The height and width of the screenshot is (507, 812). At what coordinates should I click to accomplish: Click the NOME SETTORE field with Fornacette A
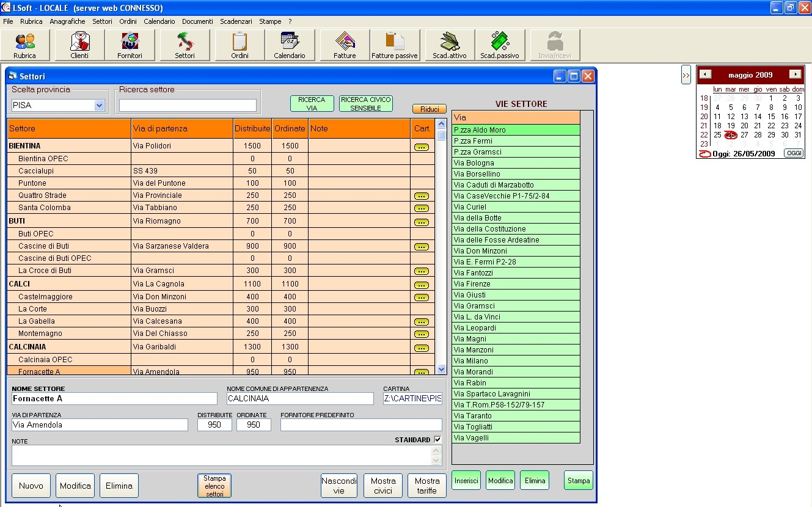point(114,399)
